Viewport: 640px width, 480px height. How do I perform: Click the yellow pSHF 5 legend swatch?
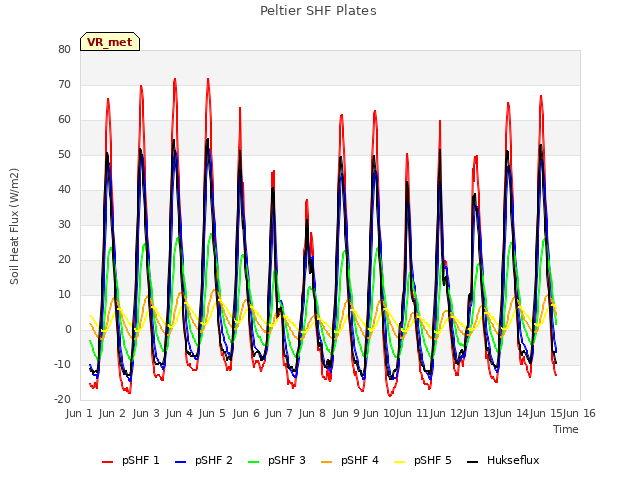tap(400, 462)
